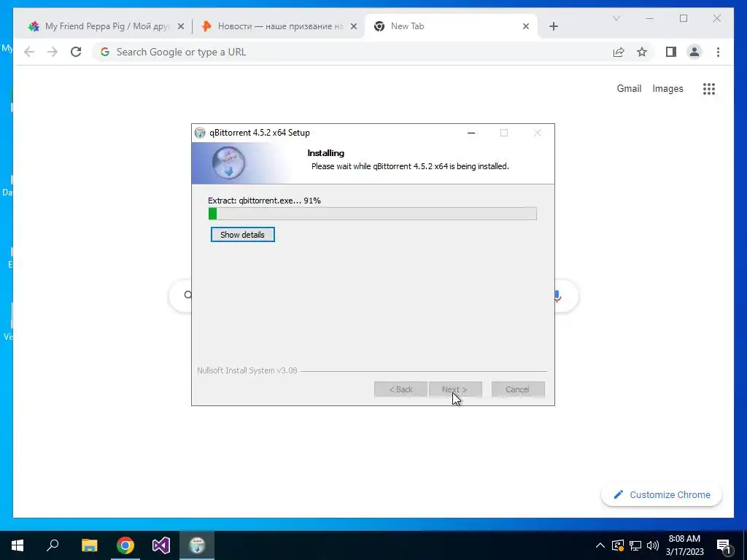
Task: Open a new Chrome tab with plus
Action: coord(553,27)
